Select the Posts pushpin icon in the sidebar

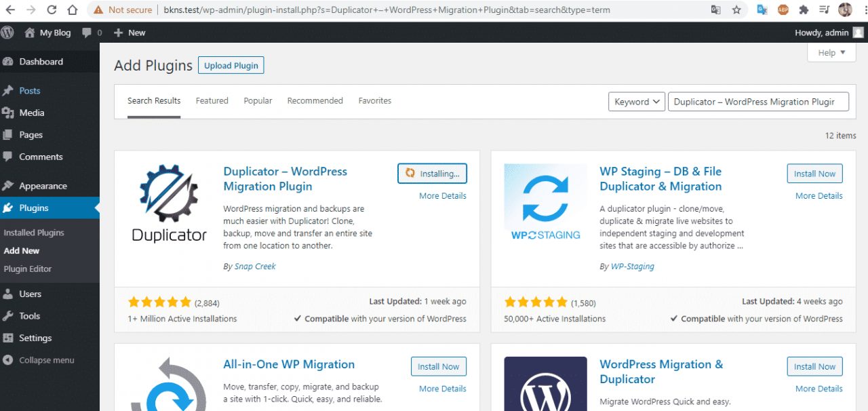click(x=7, y=90)
